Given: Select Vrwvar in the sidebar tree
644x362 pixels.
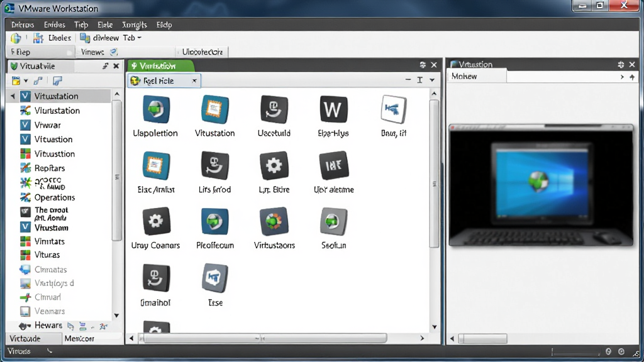Looking at the screenshot, I should click(48, 125).
